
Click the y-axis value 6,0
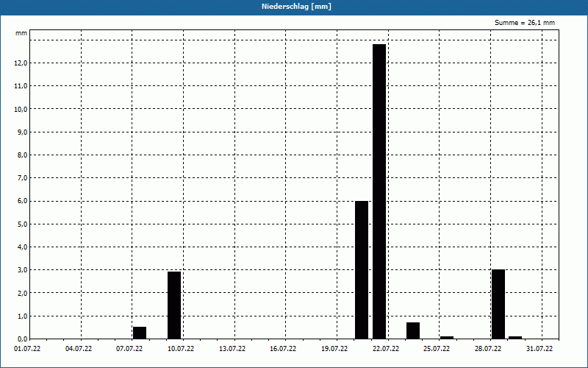22,201
